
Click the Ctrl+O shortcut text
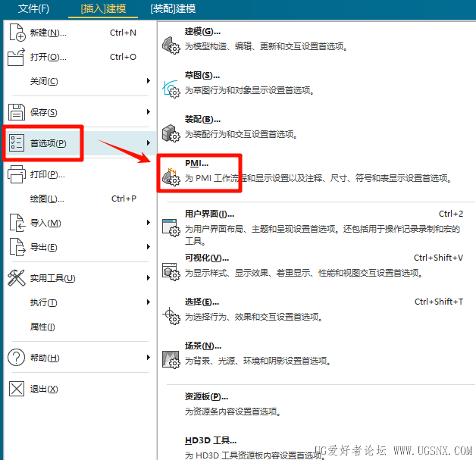point(123,57)
